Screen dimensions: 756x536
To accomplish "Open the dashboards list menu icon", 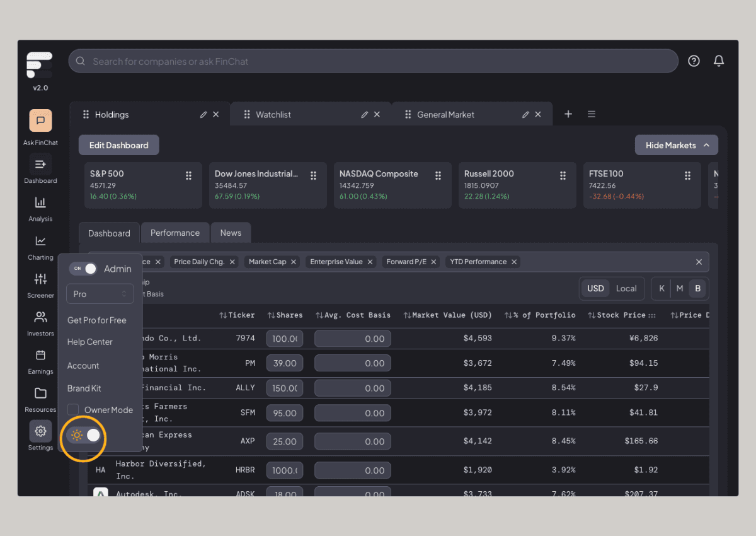I will 592,114.
